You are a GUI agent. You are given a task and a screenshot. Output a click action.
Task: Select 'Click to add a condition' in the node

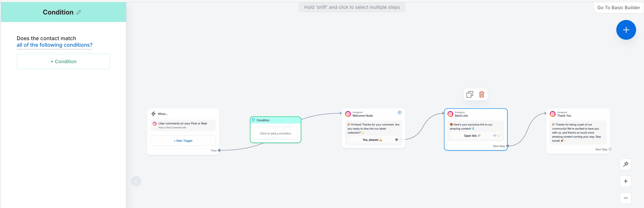tap(275, 133)
